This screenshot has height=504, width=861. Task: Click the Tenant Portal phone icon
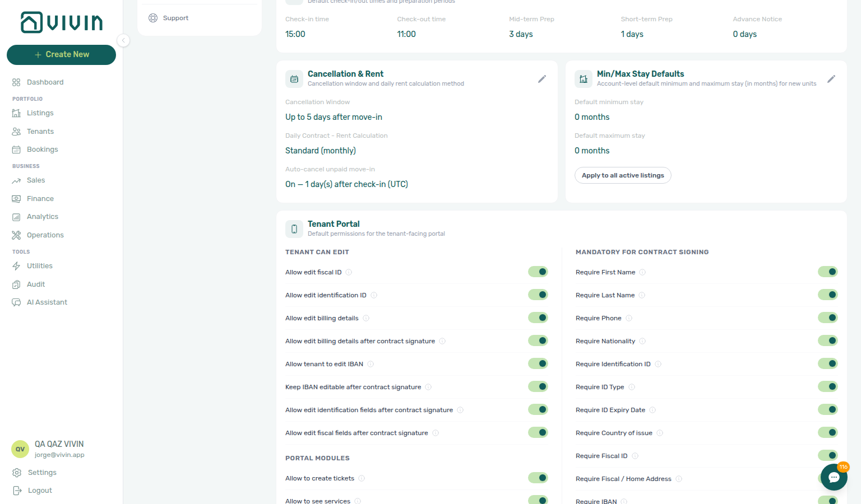[294, 229]
